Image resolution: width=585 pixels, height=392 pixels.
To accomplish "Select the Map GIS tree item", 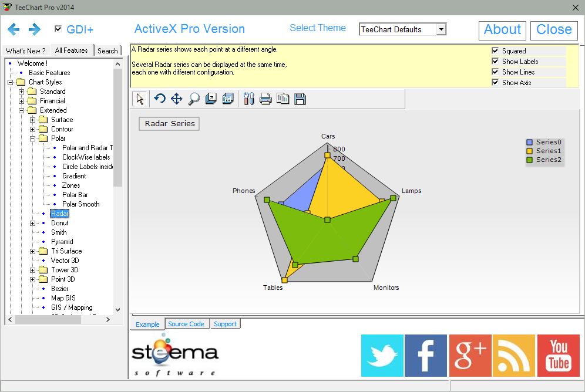I will (x=63, y=298).
